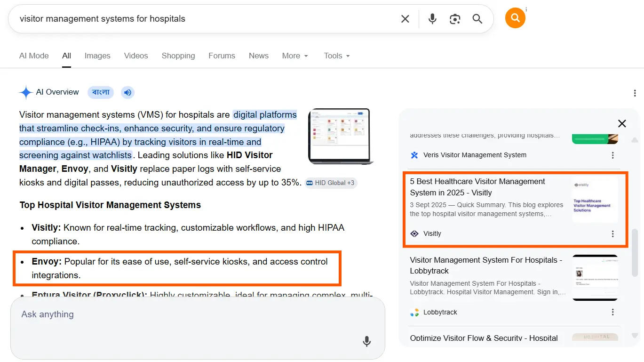Switch to AI Mode tab

click(x=34, y=56)
